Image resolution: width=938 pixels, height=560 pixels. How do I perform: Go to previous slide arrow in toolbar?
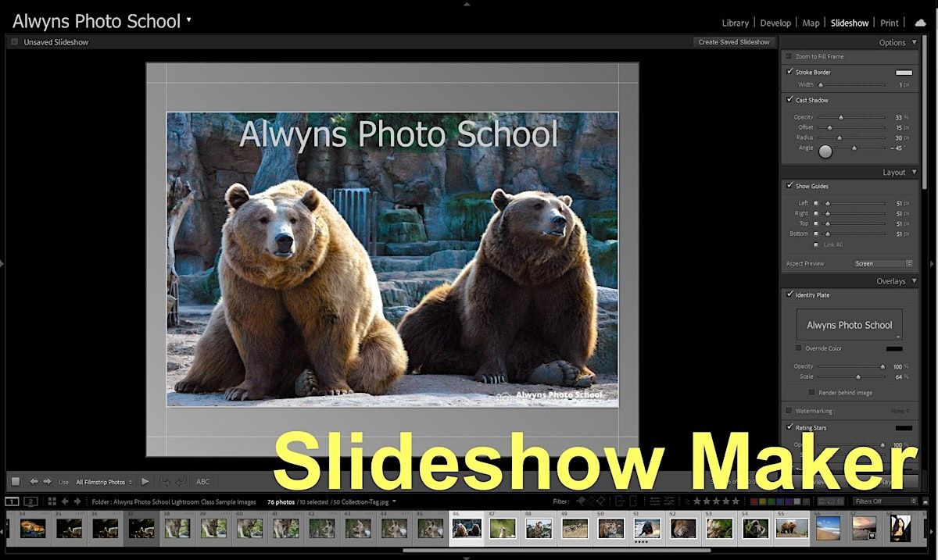[34, 482]
